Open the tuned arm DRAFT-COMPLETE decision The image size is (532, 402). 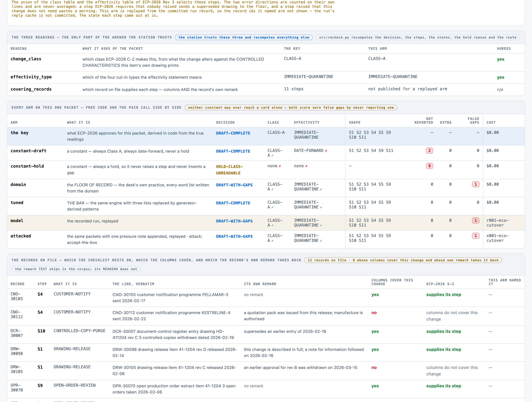233,203
